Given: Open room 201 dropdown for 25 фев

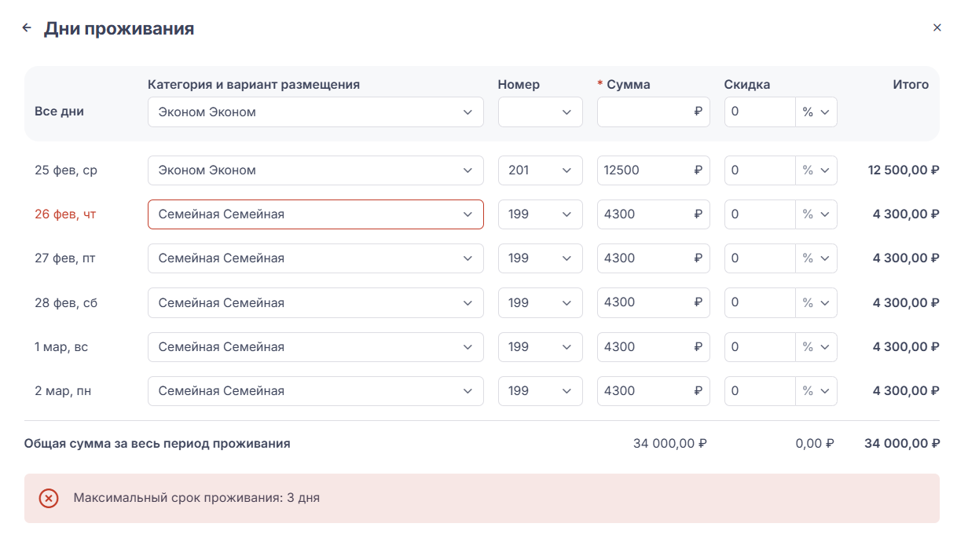Looking at the screenshot, I should click(540, 170).
